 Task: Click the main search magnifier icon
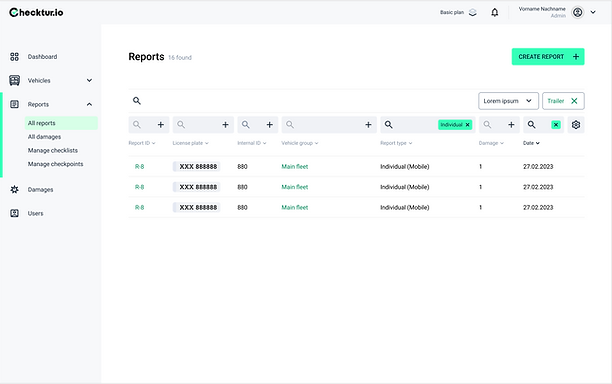[x=137, y=101]
